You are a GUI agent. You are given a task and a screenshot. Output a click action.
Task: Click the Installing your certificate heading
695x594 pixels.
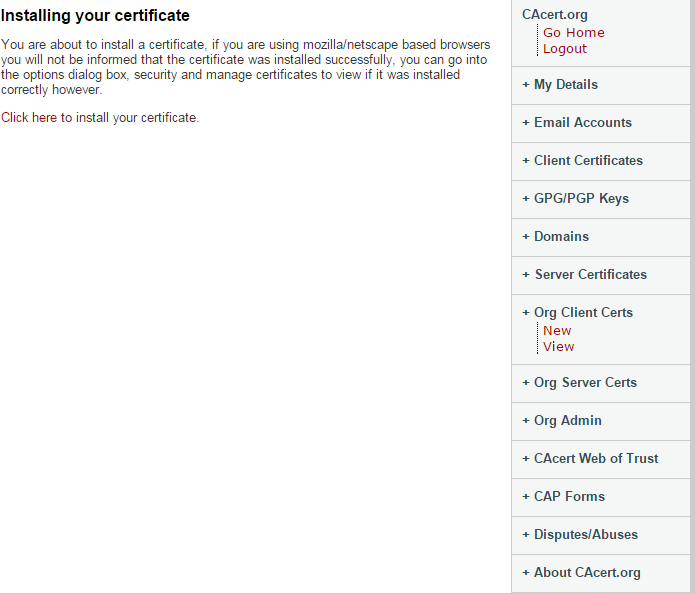click(x=95, y=16)
